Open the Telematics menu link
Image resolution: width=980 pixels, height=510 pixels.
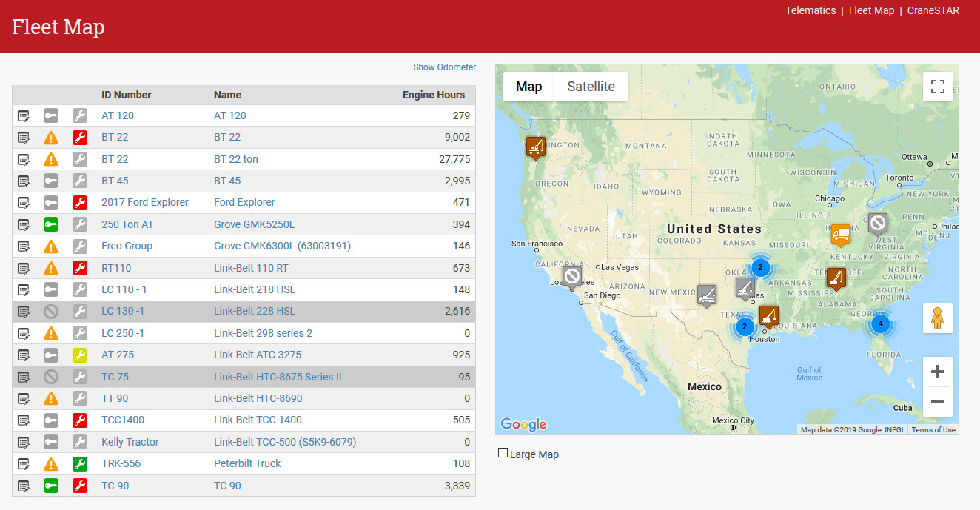click(810, 10)
